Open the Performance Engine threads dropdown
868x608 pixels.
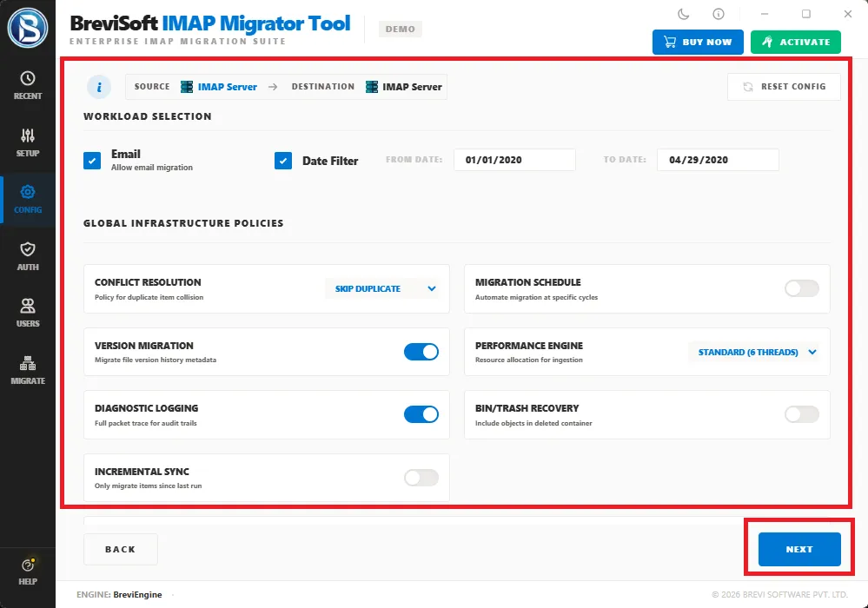click(x=753, y=353)
